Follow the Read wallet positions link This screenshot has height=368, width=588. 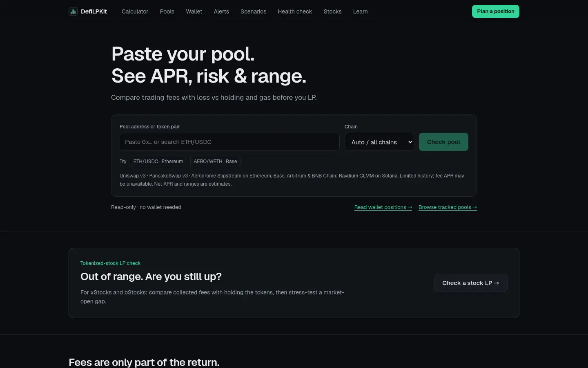(383, 207)
